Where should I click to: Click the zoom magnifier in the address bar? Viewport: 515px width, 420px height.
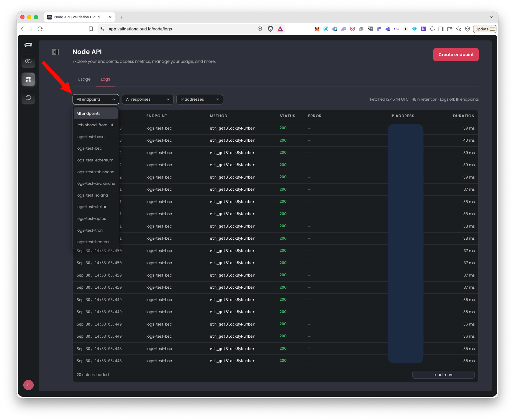(260, 29)
